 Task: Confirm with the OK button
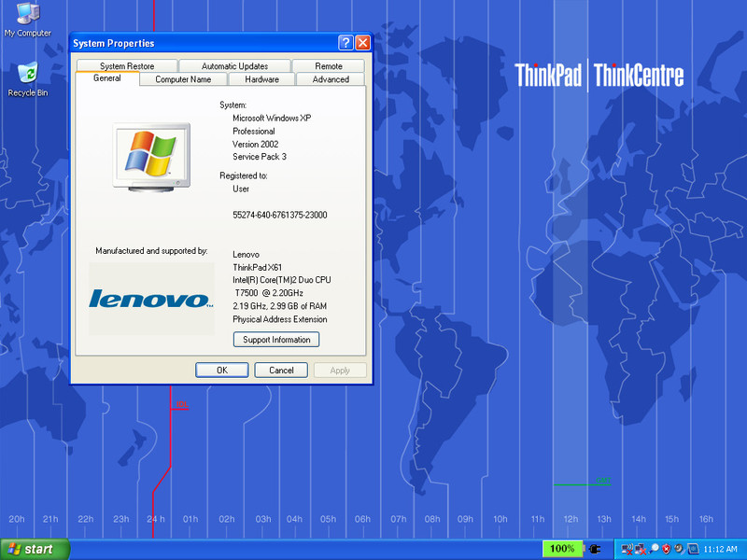pos(222,370)
